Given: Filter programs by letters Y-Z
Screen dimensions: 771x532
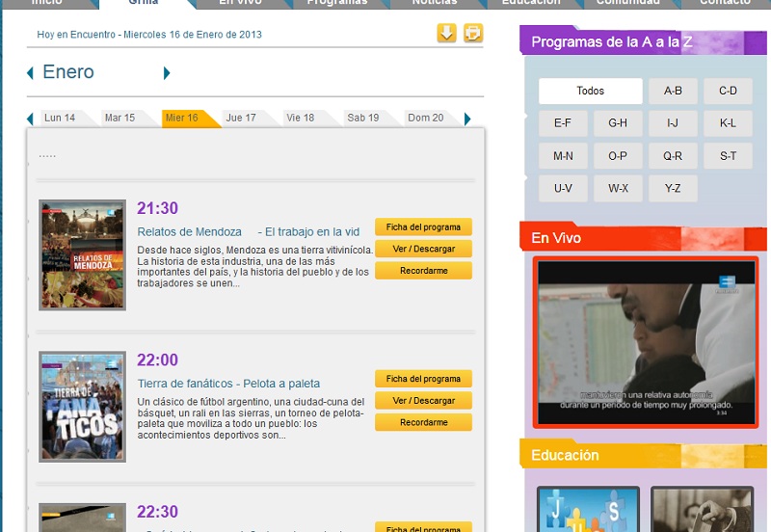Looking at the screenshot, I should (x=673, y=189).
